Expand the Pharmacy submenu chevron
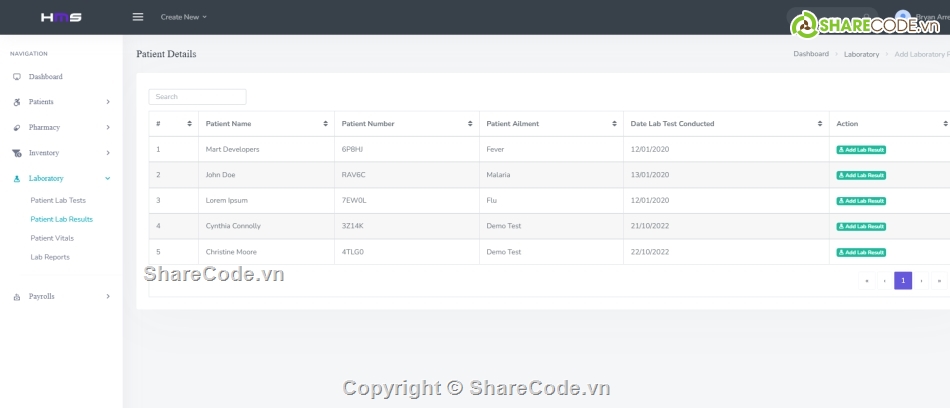This screenshot has width=950, height=408. pos(108,127)
